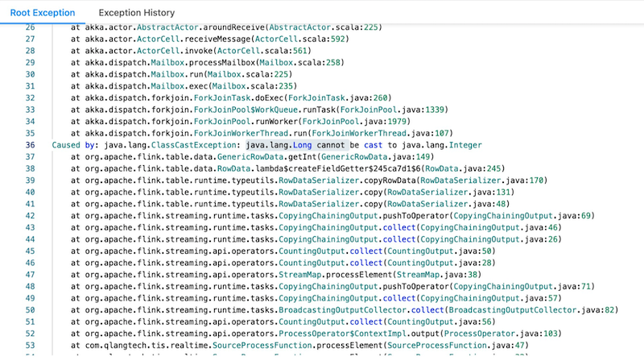Click RowDataSerializer.copy line ending java:131
644x361 pixels.
[x=292, y=193]
